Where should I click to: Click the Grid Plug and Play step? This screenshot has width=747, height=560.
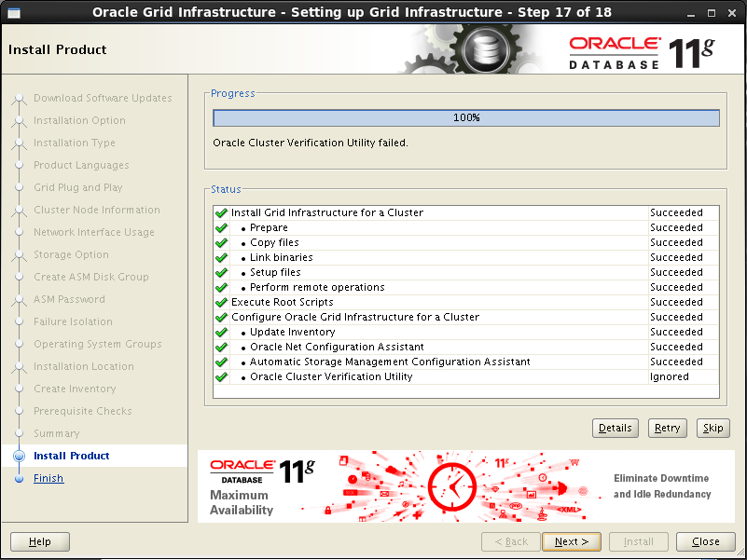[78, 187]
